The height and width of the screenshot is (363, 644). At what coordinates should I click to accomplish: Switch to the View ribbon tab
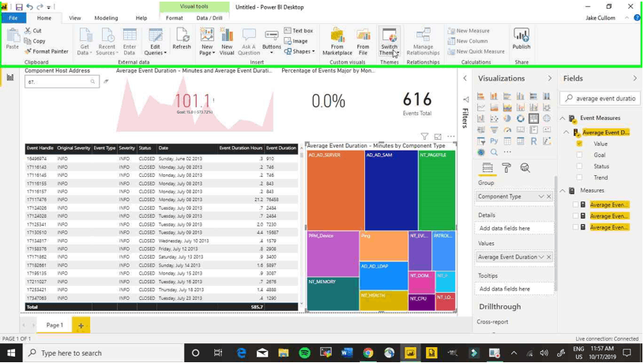(75, 18)
